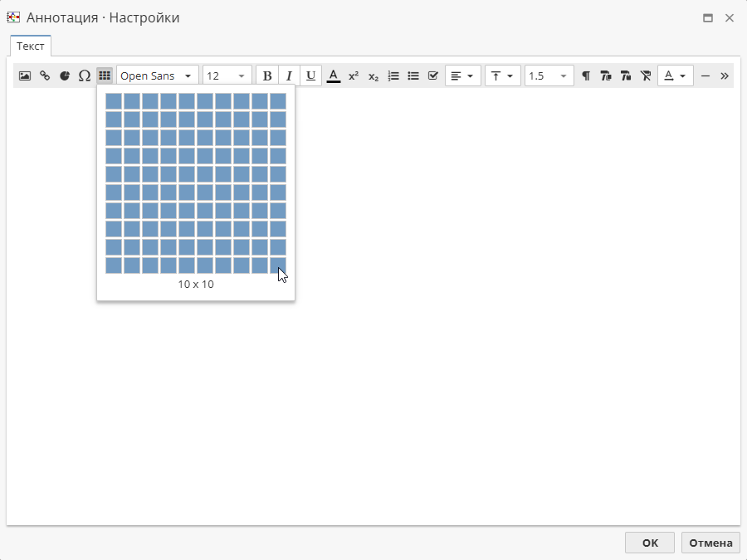This screenshot has height=560, width=747.
Task: Switch to the Текст tab
Action: click(30, 46)
